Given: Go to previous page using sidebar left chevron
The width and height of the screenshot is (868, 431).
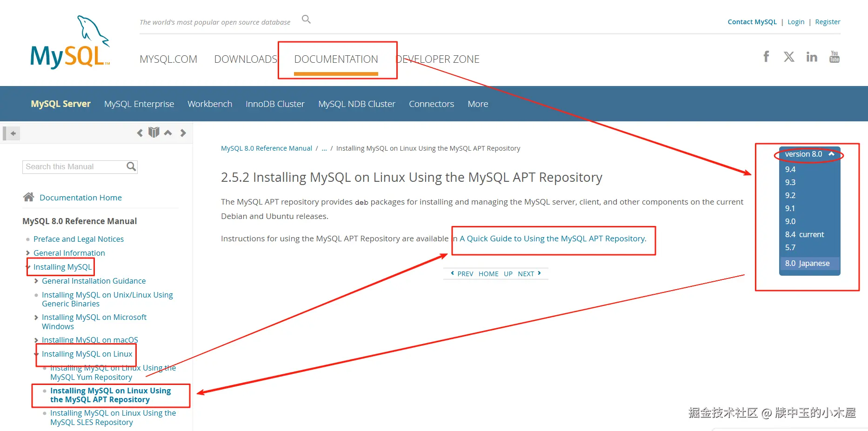Looking at the screenshot, I should (140, 133).
